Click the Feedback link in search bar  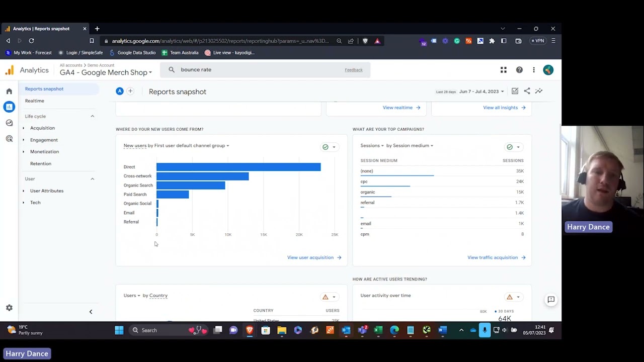(354, 70)
